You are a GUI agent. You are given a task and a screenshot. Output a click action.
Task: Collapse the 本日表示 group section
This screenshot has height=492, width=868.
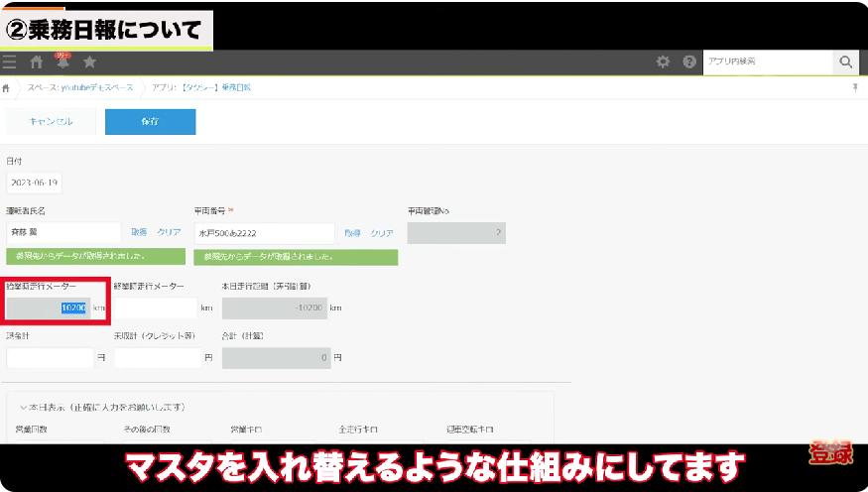(x=24, y=407)
